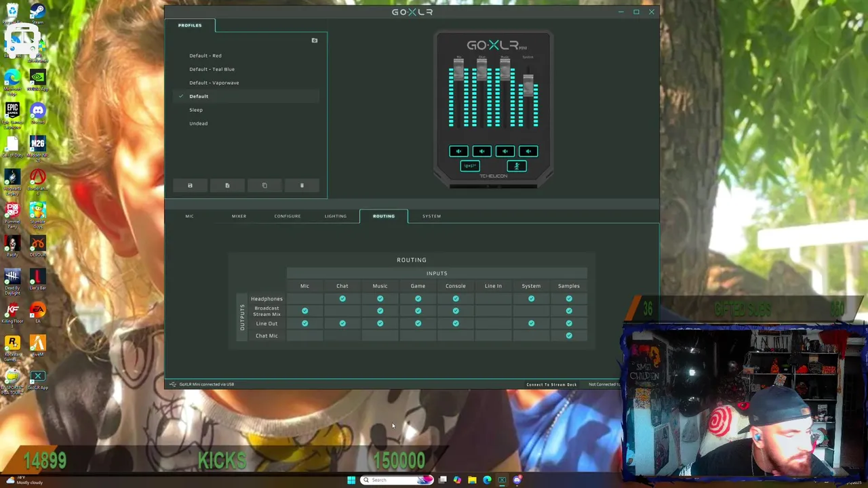Image resolution: width=868 pixels, height=488 pixels.
Task: Toggle Samples routing to Chat Mic
Action: coord(569,335)
